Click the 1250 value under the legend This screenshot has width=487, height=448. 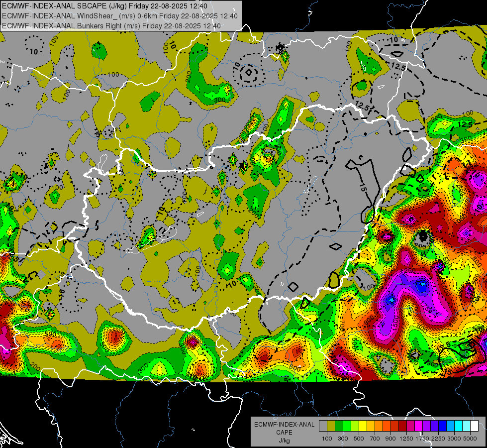(406, 439)
